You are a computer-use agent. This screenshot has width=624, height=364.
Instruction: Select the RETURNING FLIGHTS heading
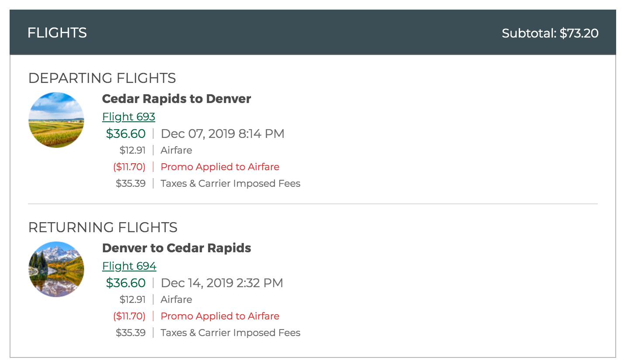(x=103, y=227)
